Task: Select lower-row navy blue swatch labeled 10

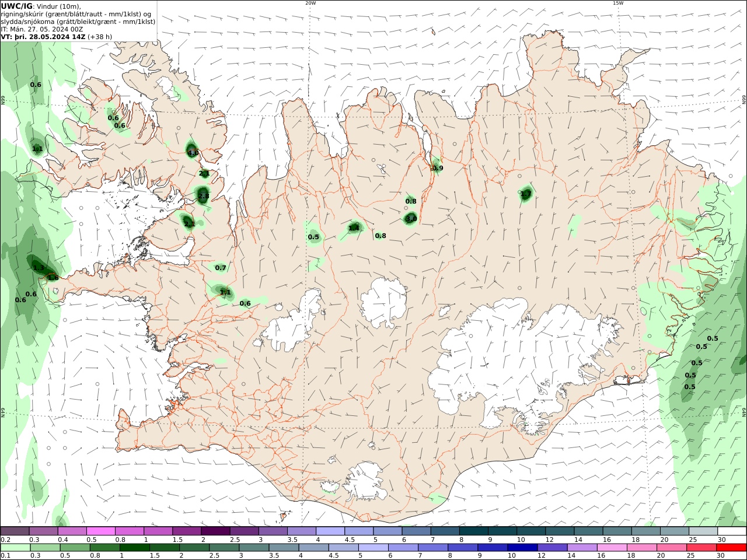Action: pyautogui.click(x=522, y=547)
